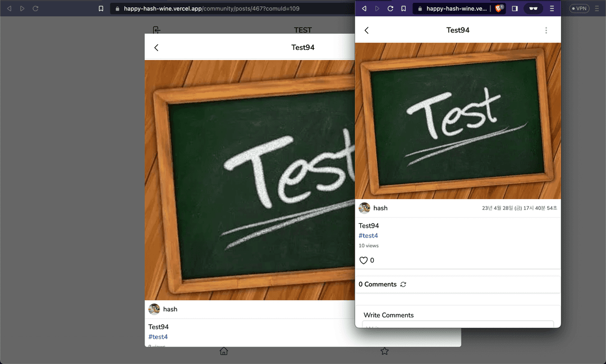Reload page in the front browser window

391,8
